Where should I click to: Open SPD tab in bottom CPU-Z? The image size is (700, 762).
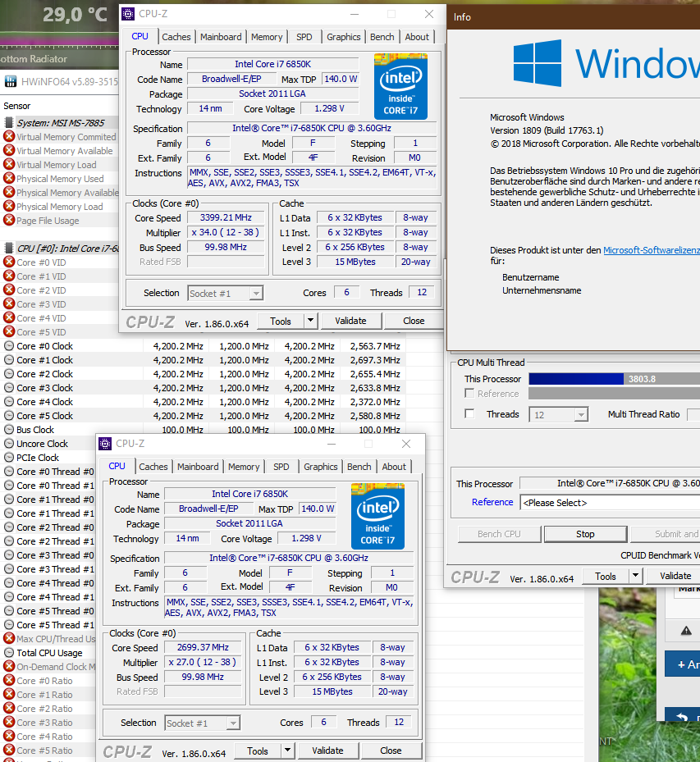[x=281, y=467]
